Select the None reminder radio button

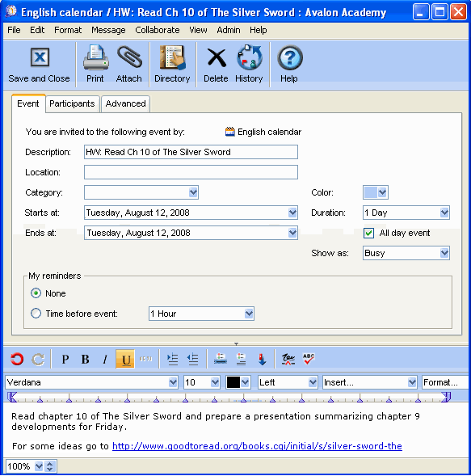[x=36, y=293]
